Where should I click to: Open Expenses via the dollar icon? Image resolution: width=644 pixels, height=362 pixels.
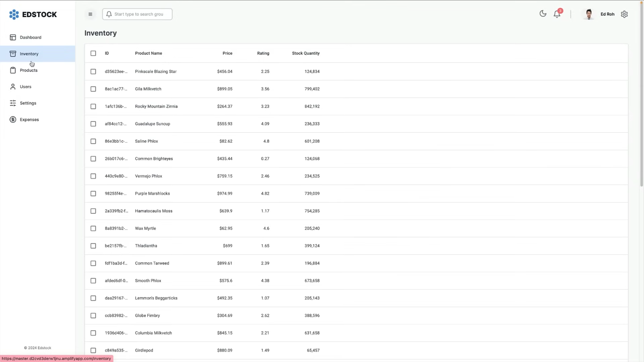point(13,119)
